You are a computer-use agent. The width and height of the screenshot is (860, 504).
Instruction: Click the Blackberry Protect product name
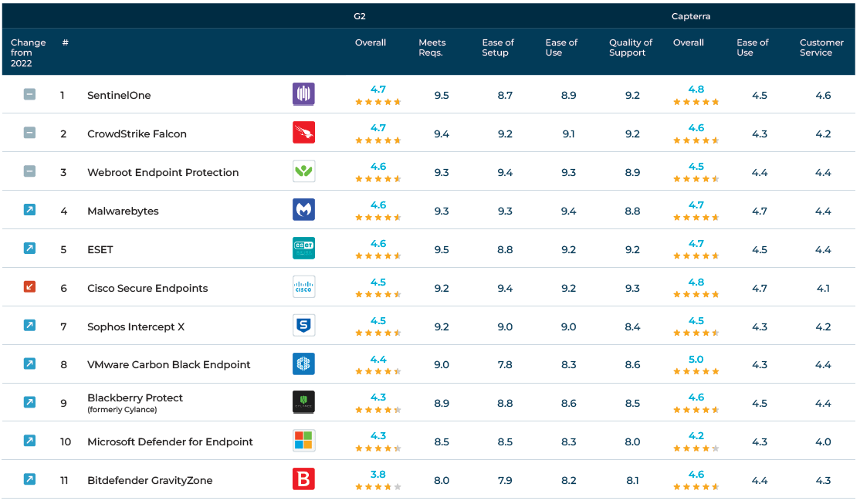135,398
